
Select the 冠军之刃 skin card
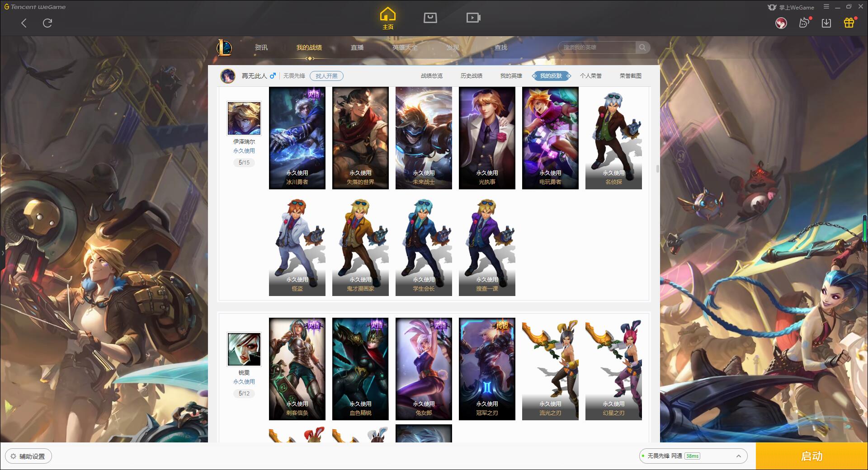point(487,369)
